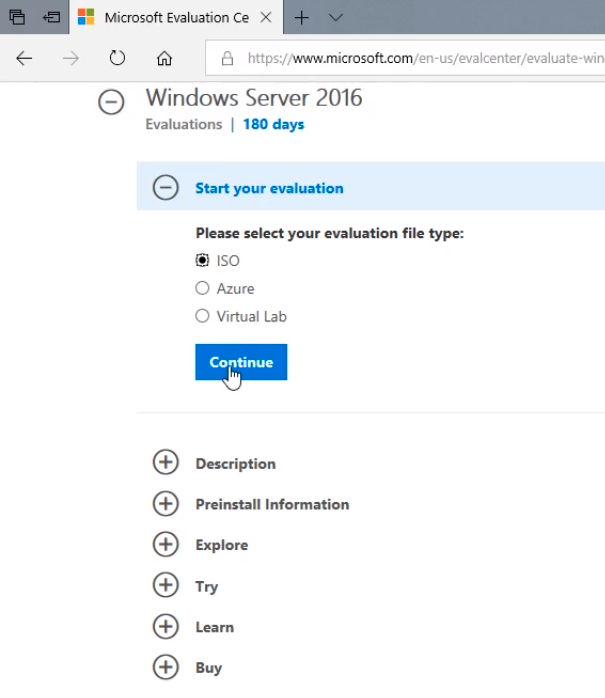Click the address bar lock icon

pos(227,58)
